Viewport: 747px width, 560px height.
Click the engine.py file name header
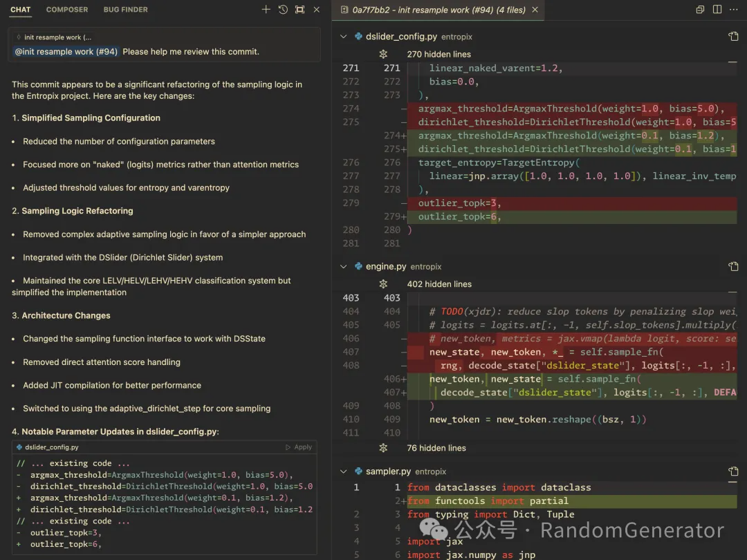386,267
